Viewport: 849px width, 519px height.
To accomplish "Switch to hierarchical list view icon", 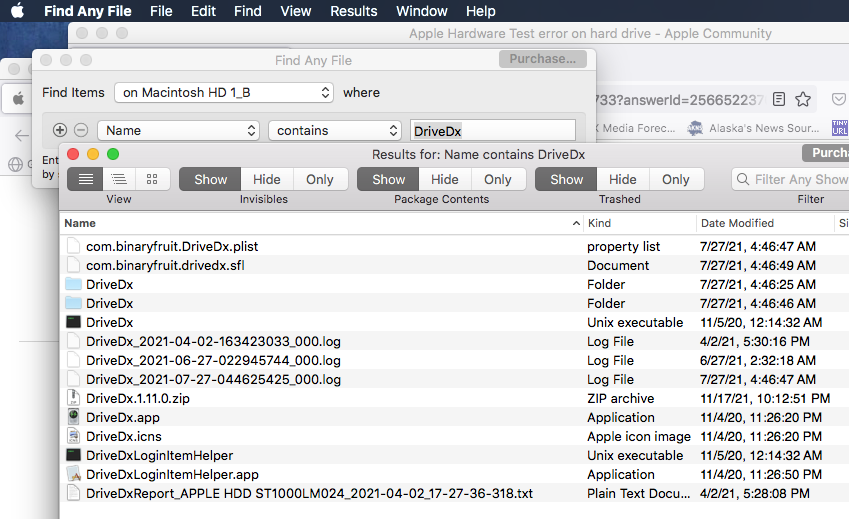I will coord(119,179).
